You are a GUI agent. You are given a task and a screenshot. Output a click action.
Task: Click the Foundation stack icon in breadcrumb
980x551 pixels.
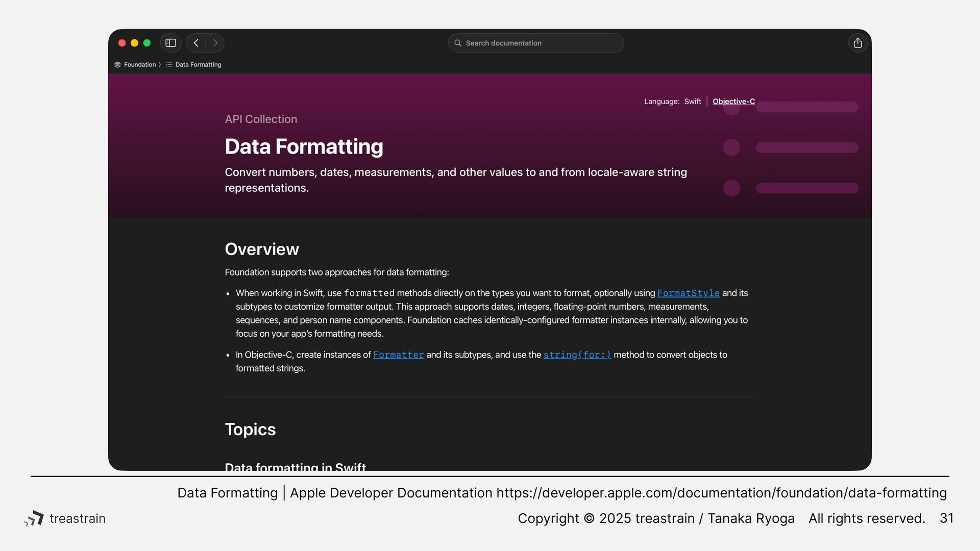tap(117, 65)
